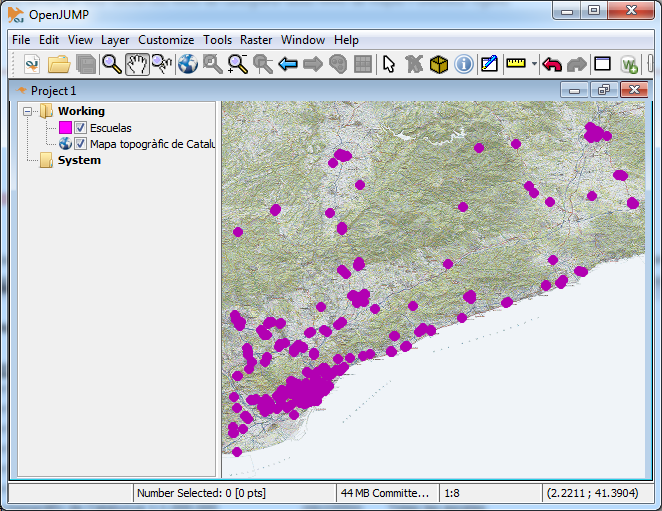Image resolution: width=662 pixels, height=511 pixels.
Task: Open the Editing toolbox pencil icon
Action: click(489, 64)
